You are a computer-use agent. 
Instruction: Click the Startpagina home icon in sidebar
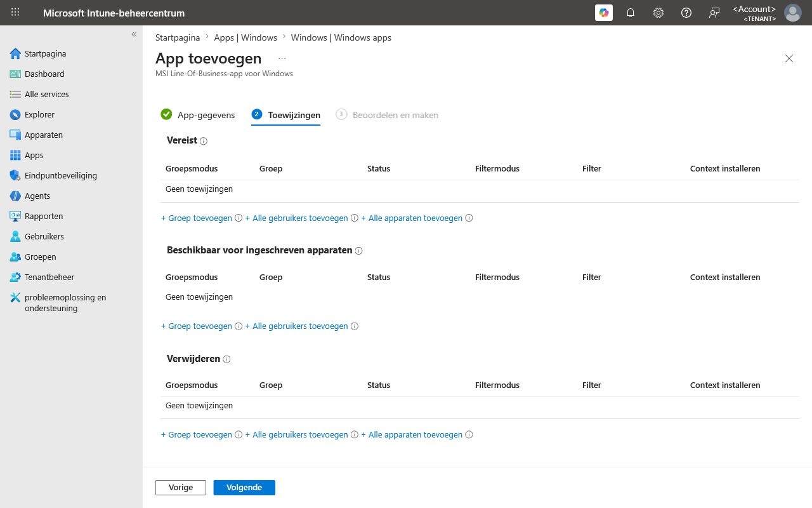tap(15, 54)
